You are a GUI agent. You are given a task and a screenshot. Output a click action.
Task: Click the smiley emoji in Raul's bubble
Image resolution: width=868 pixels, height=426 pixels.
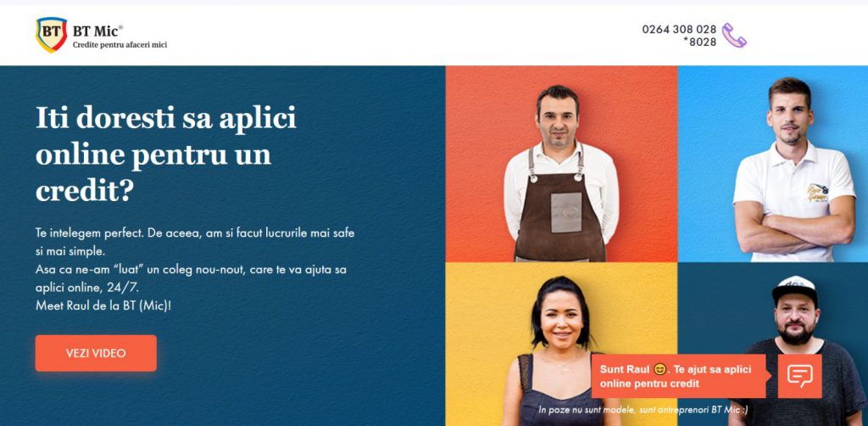[659, 369]
